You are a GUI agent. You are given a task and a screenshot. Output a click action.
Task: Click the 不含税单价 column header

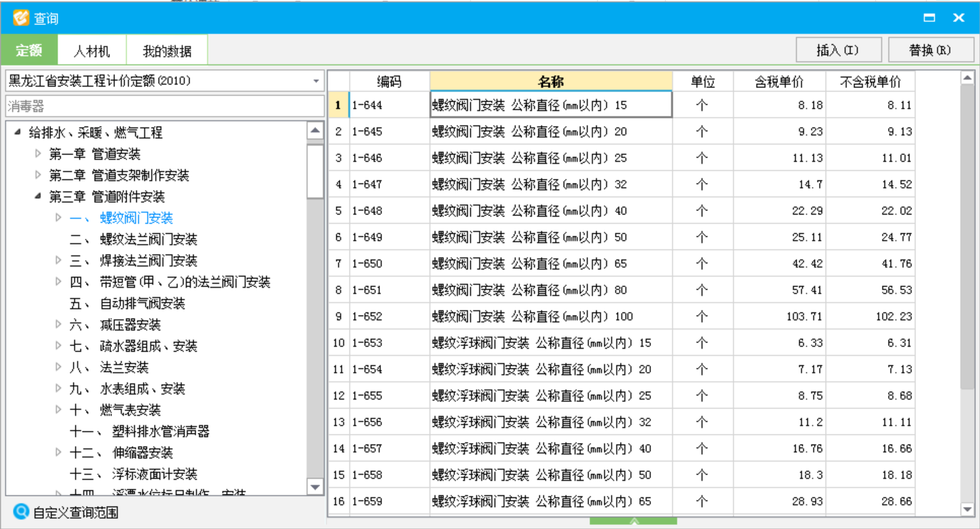pyautogui.click(x=870, y=82)
